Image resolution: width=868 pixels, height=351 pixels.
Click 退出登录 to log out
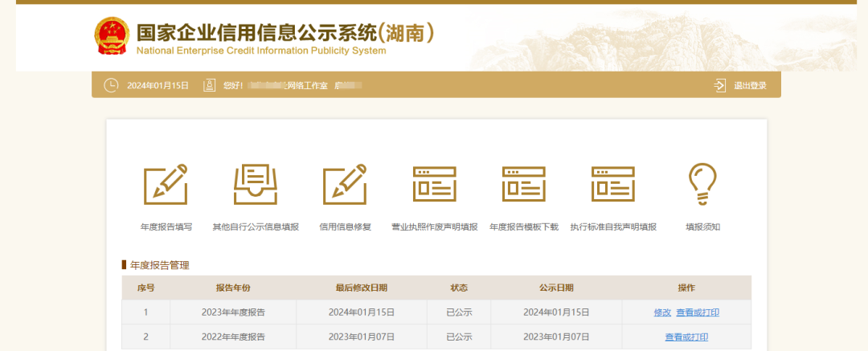[x=750, y=85]
